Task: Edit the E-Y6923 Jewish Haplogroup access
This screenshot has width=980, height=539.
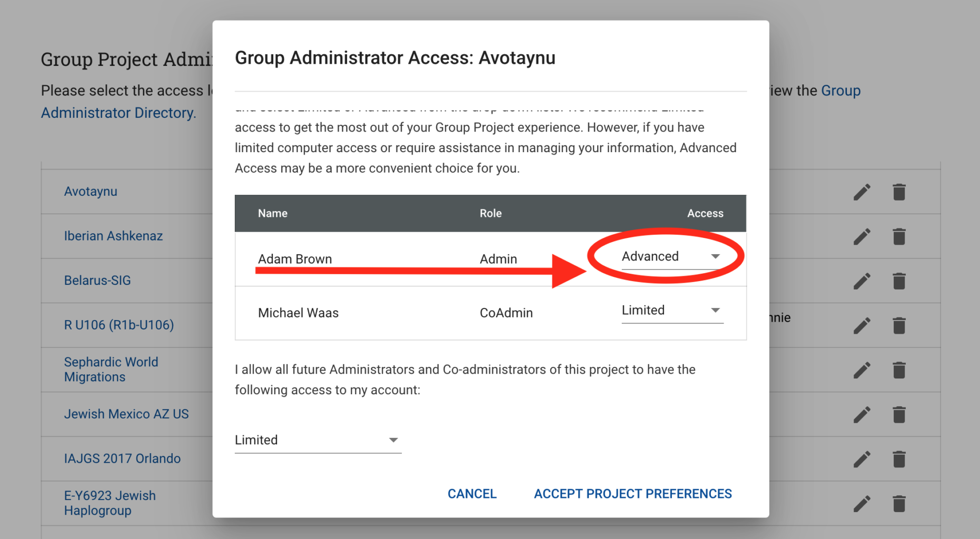Action: [x=862, y=504]
